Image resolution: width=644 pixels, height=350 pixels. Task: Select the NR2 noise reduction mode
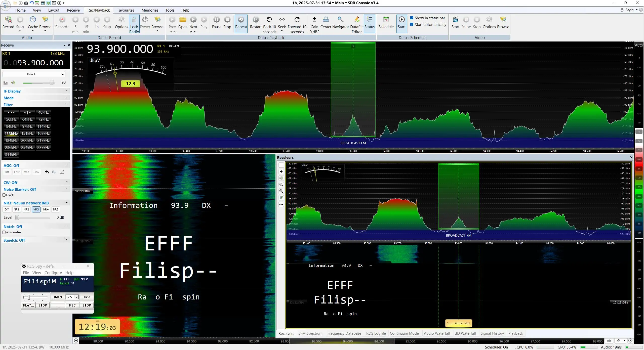(26, 209)
